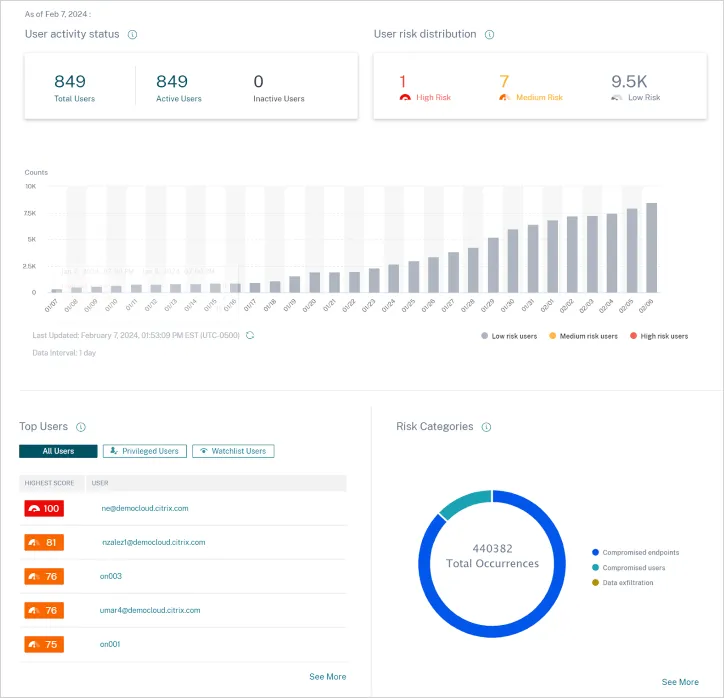Screen dimensions: 724x698
Task: Toggle Medium risk users legend item
Action: (583, 336)
